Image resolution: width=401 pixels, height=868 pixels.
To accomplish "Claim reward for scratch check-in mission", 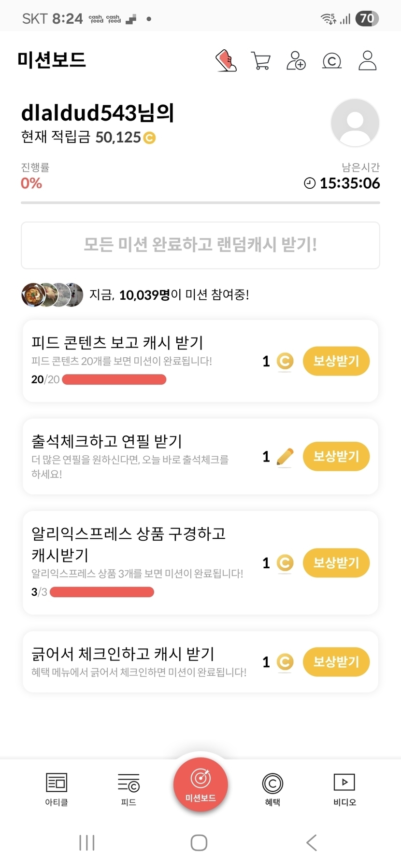I will pyautogui.click(x=336, y=661).
